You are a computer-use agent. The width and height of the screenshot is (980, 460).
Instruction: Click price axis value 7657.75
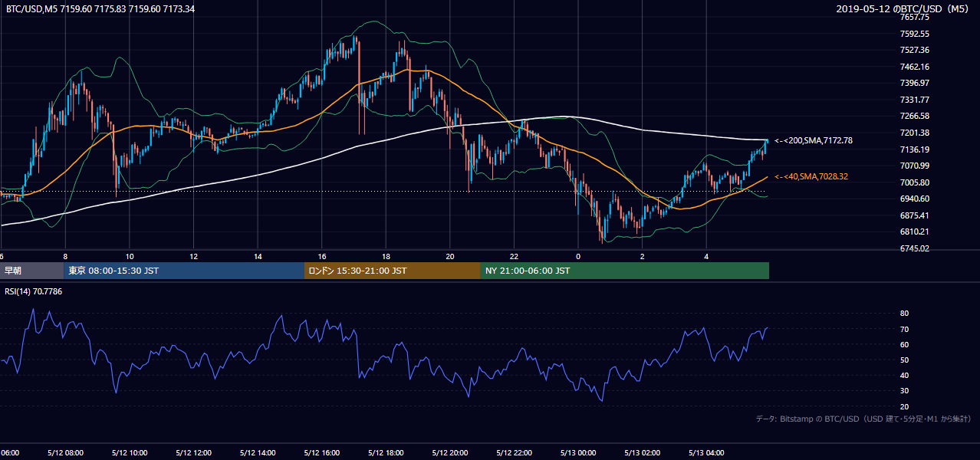pyautogui.click(x=915, y=17)
